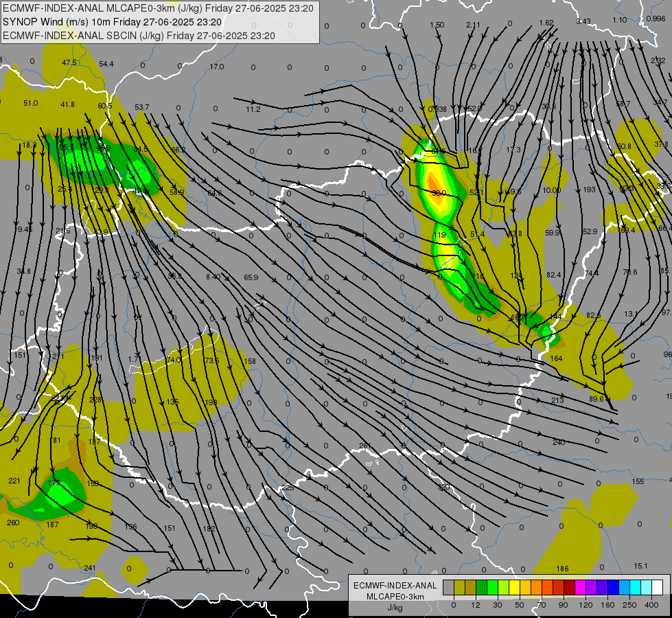Pick the bright yellow legend swatch

coord(514,587)
